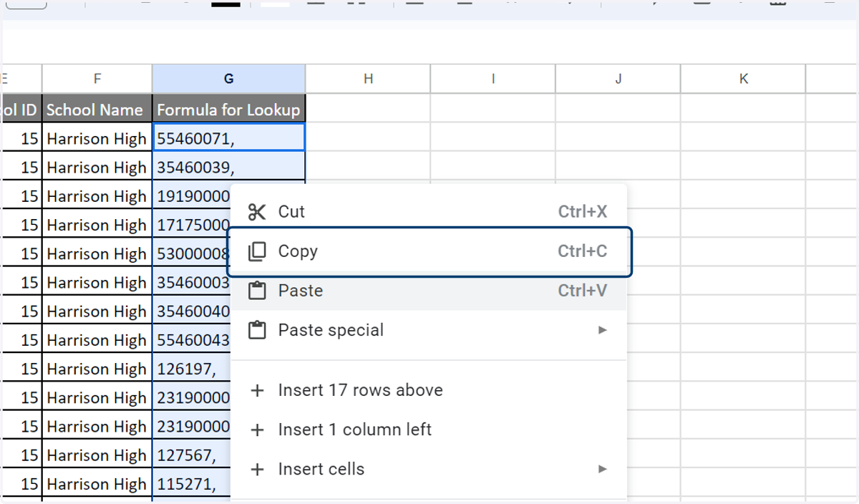Click the 15 cell in the 55460071 row
The height and width of the screenshot is (504, 859).
[x=22, y=138]
